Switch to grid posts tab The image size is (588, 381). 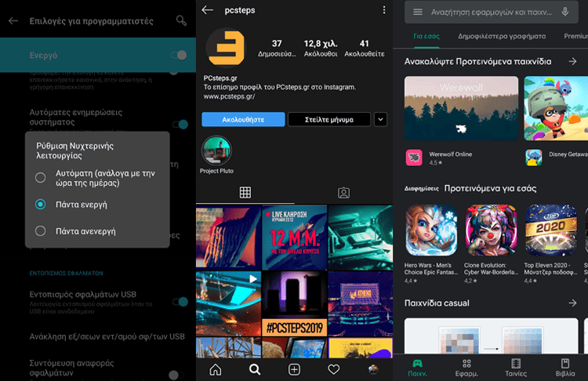245,192
